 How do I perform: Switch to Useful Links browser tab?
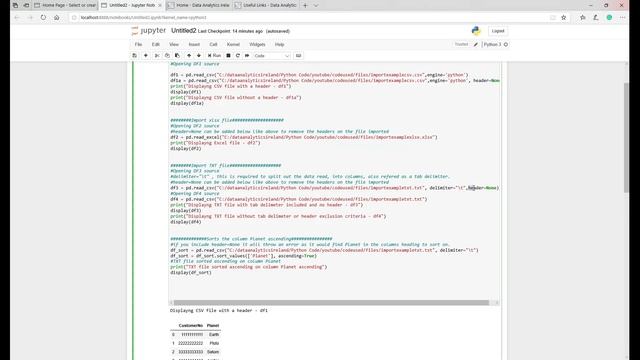point(266,5)
